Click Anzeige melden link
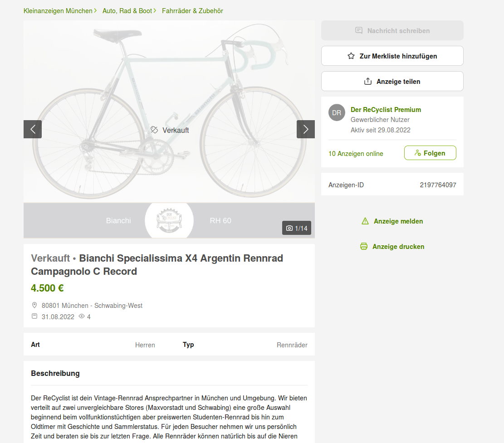The height and width of the screenshot is (443, 504). [x=398, y=221]
